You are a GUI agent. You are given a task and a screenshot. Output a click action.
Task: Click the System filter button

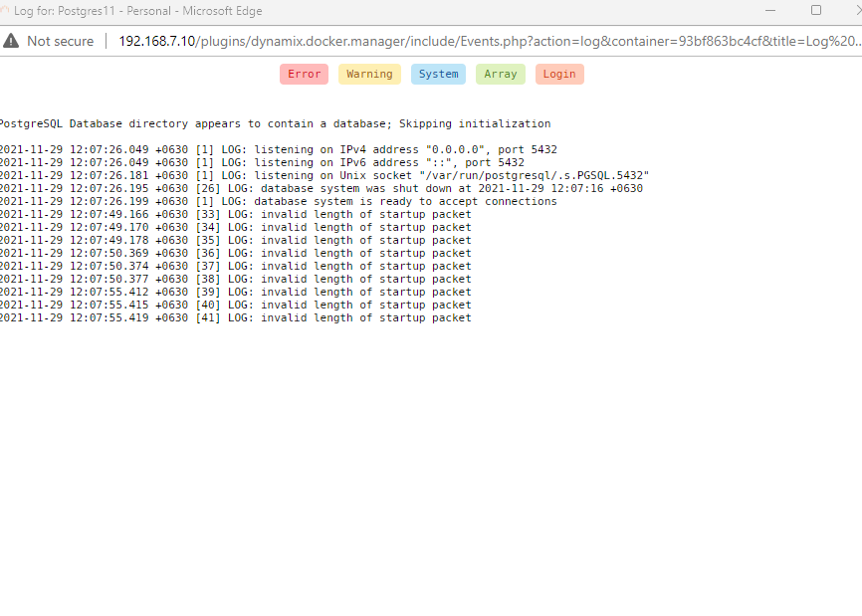click(438, 75)
